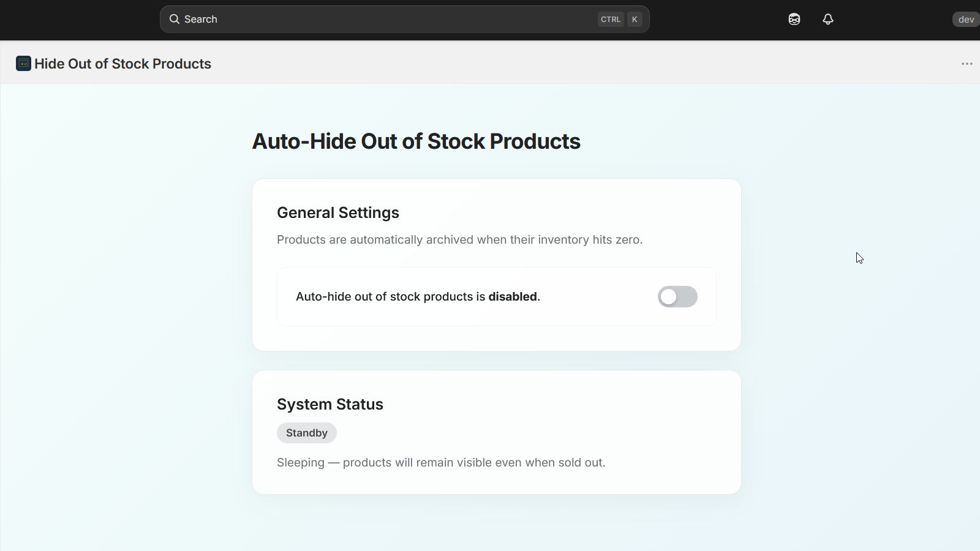
Task: Click the General Settings heading
Action: 337,212
